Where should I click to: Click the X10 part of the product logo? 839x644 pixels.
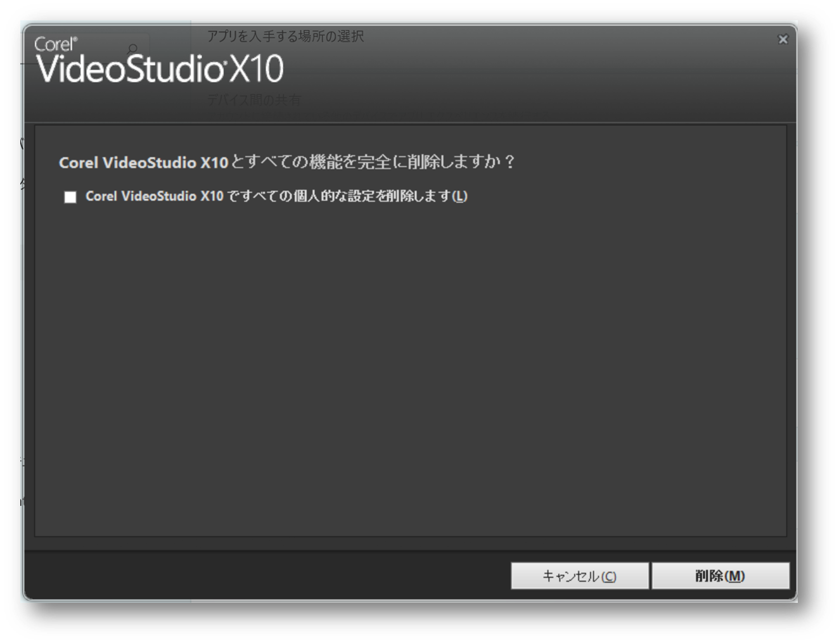[256, 69]
